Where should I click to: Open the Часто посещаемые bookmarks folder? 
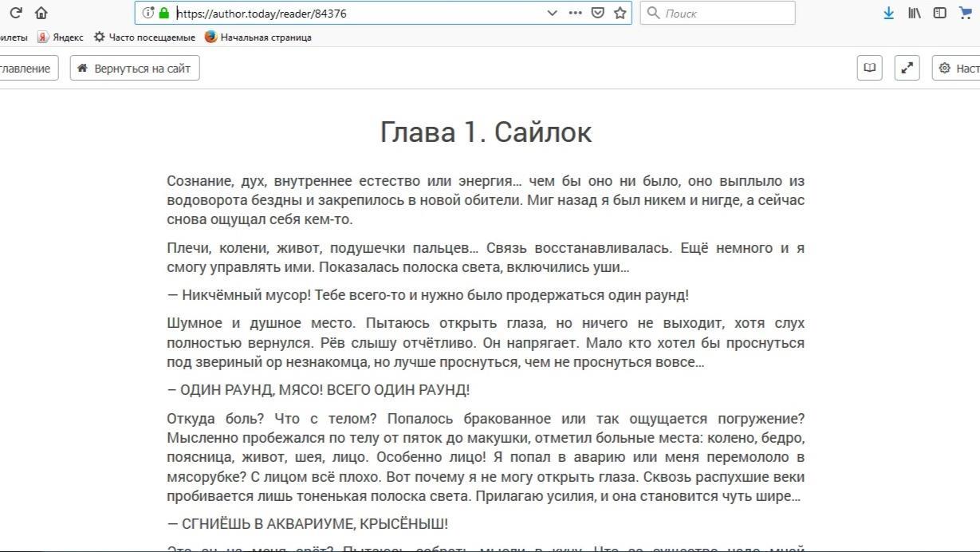(144, 37)
